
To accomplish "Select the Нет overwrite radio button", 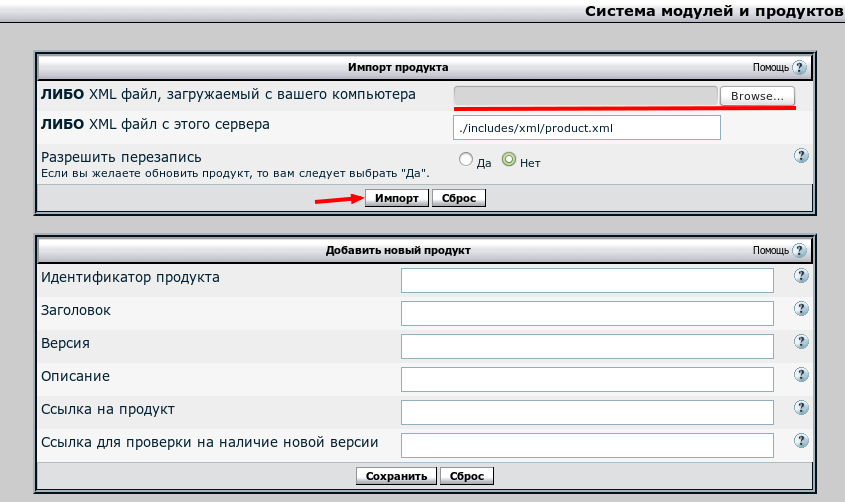I will pos(509,159).
